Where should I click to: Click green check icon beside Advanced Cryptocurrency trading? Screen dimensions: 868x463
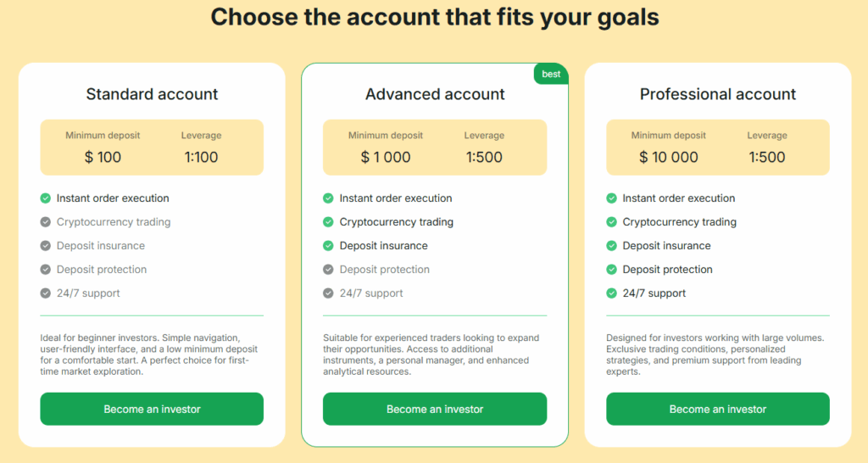(x=328, y=222)
